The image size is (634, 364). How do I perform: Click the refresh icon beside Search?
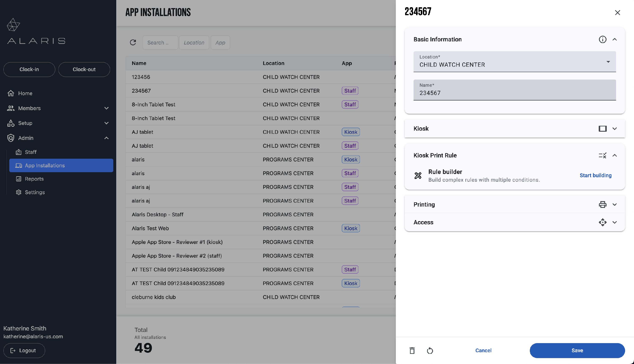[133, 42]
